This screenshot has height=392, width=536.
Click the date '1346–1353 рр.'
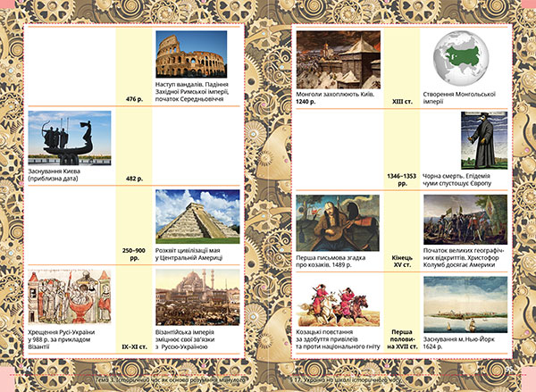point(402,179)
